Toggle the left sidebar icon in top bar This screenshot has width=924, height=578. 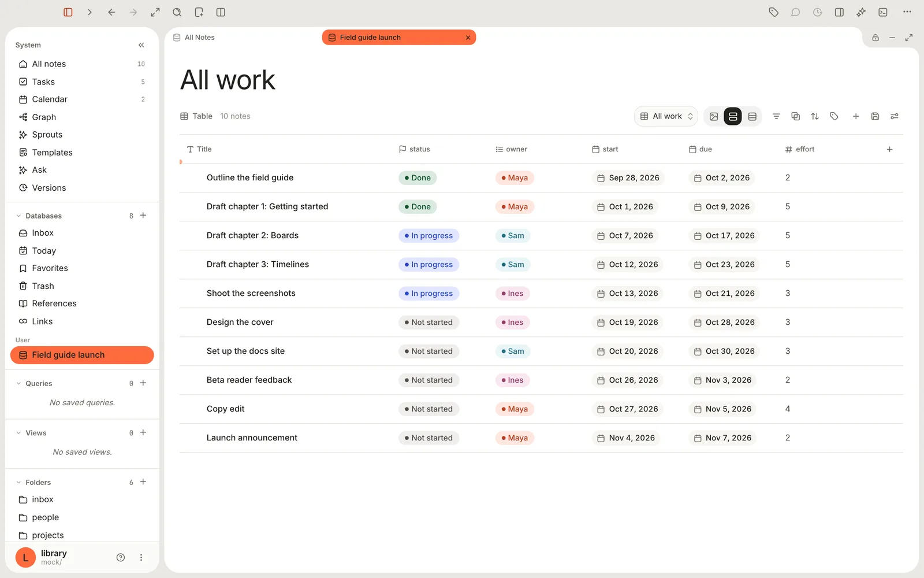click(68, 12)
